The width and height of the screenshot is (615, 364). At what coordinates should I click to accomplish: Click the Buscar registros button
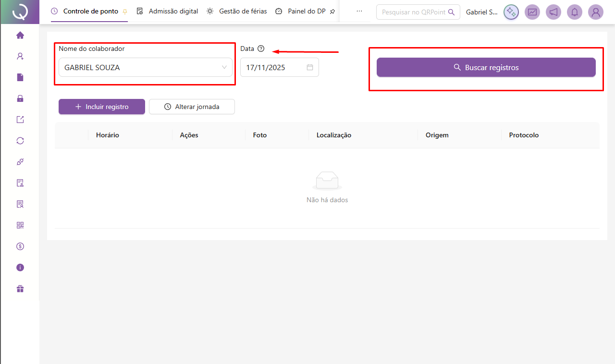[x=486, y=67]
